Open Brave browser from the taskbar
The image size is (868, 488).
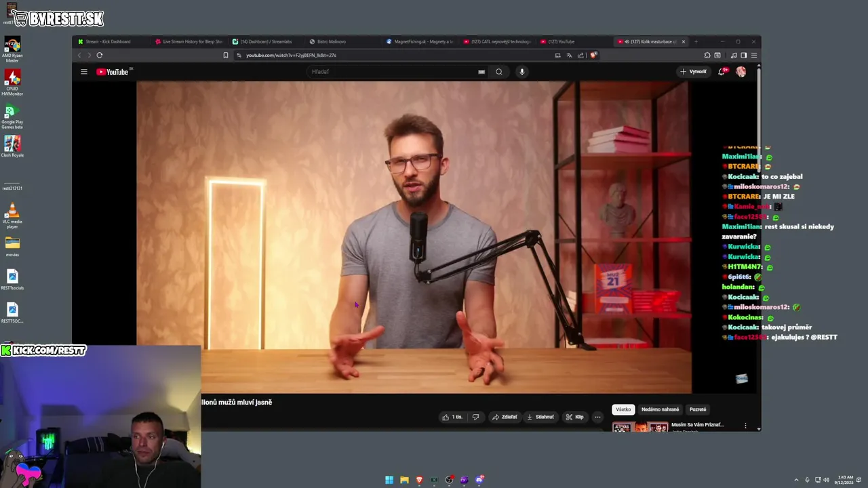[419, 480]
